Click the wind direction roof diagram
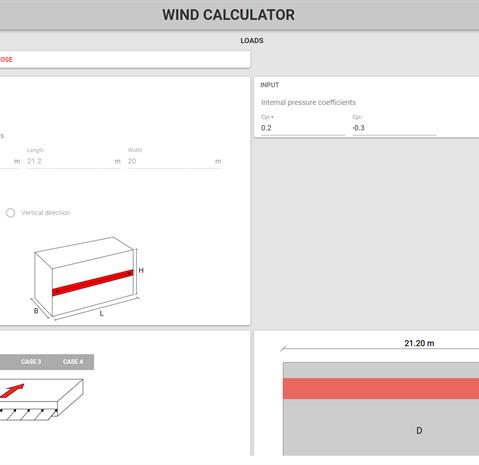The height and width of the screenshot is (465, 479). click(x=41, y=399)
